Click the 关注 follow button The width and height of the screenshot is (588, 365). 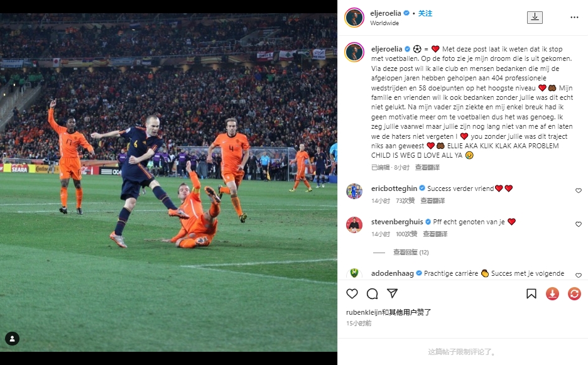[425, 13]
